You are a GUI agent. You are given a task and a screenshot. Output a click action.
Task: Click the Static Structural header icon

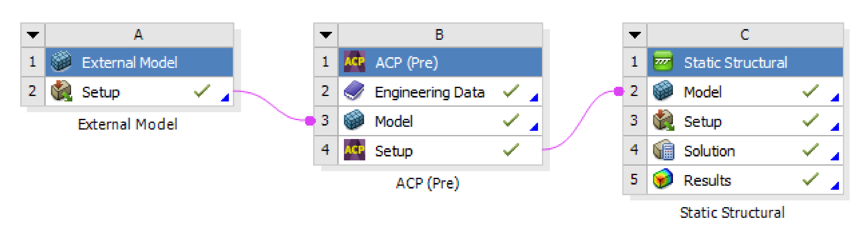click(x=663, y=62)
